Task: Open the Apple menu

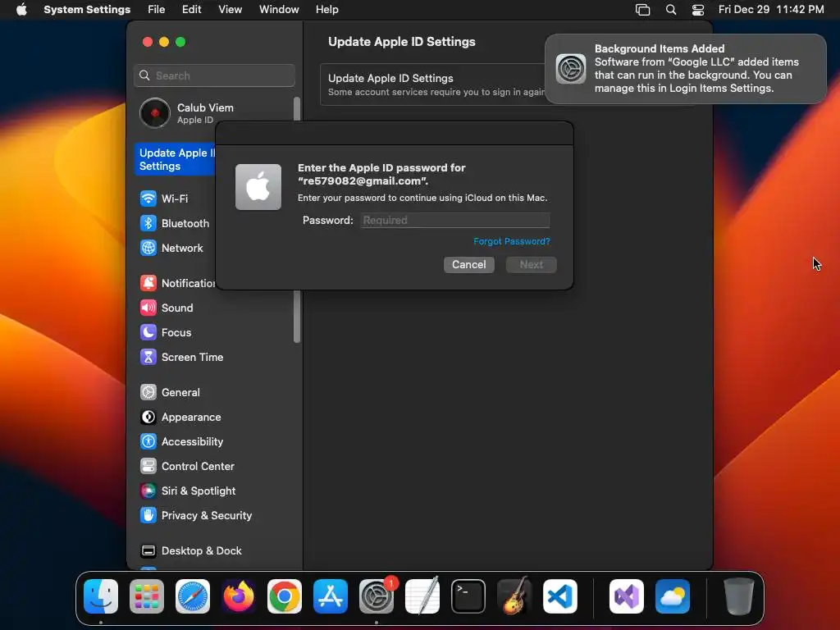Action: tap(21, 10)
